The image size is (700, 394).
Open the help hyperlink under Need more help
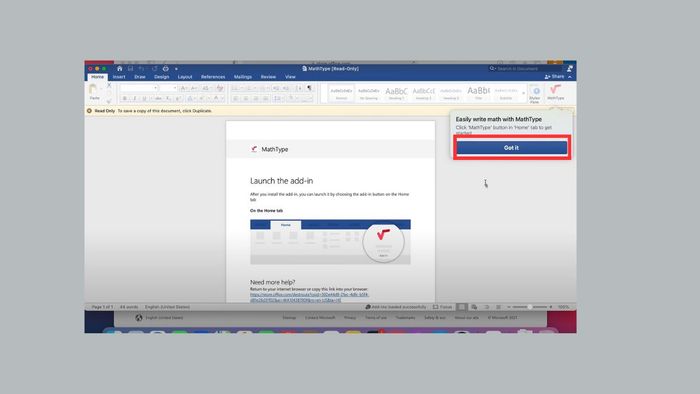pyautogui.click(x=309, y=297)
